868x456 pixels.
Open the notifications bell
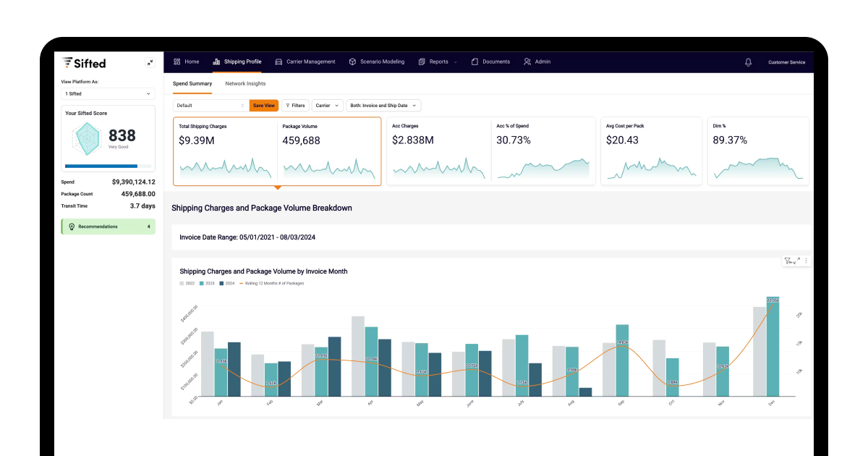click(748, 62)
